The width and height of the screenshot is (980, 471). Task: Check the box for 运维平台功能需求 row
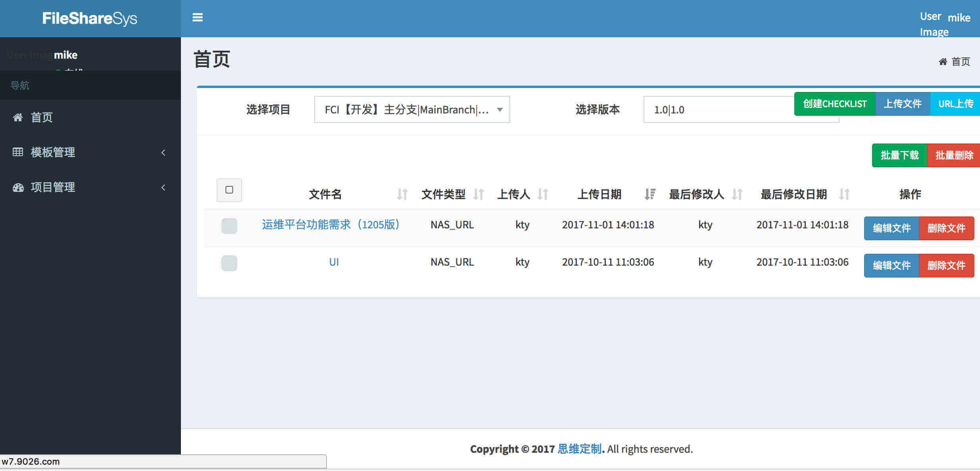point(229,226)
